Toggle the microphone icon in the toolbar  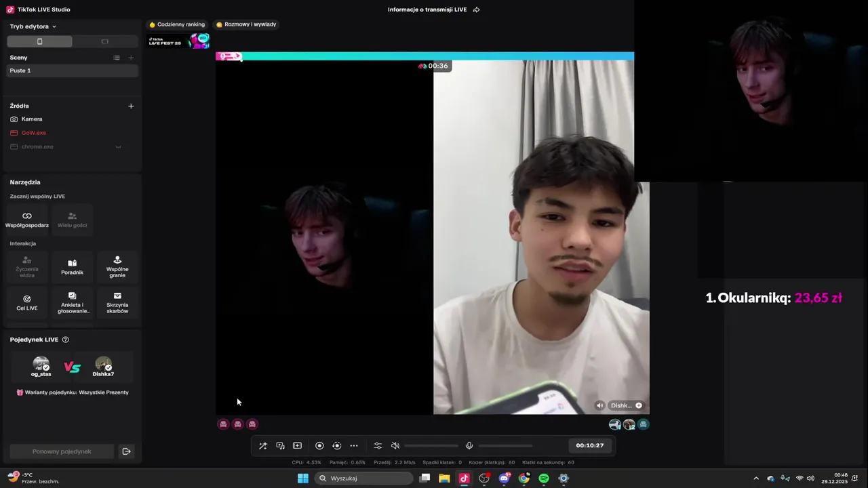tap(469, 445)
